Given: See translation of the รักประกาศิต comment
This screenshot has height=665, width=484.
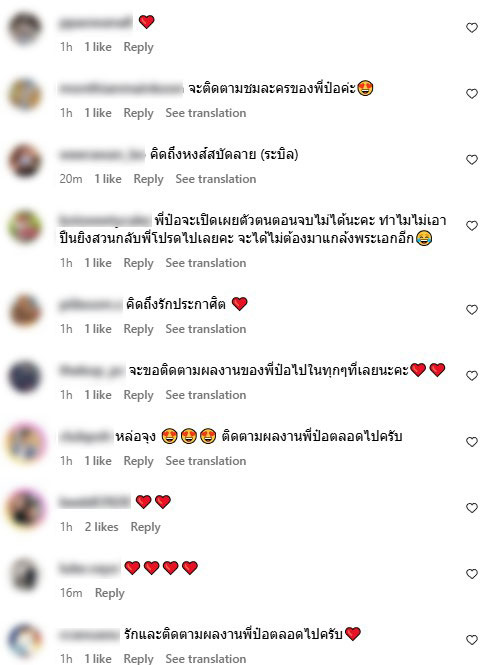Looking at the screenshot, I should [206, 329].
